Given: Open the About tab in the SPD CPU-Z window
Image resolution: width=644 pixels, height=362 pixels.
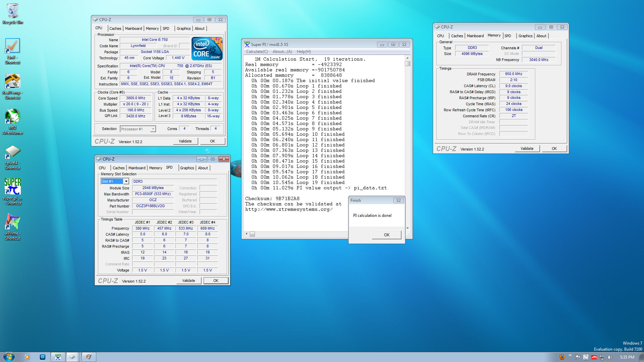Looking at the screenshot, I should pos(203,168).
